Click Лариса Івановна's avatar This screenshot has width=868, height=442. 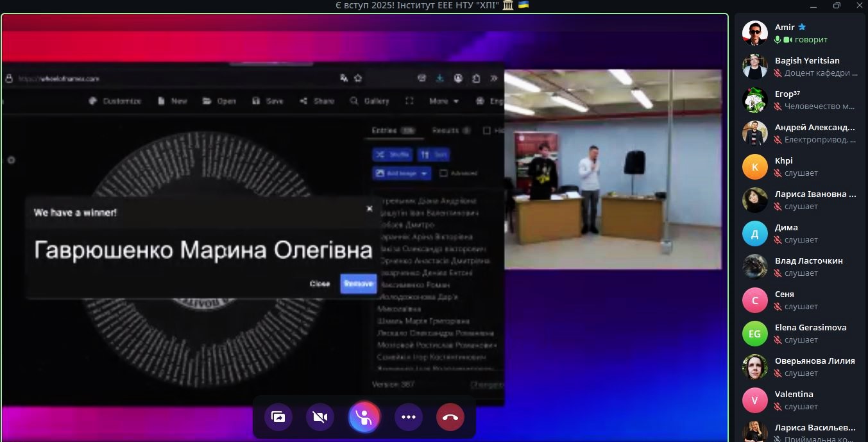coord(755,200)
